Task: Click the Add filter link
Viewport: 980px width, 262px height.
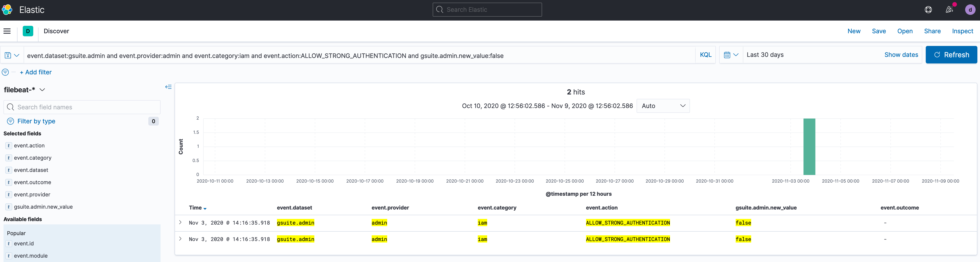Action: tap(36, 72)
